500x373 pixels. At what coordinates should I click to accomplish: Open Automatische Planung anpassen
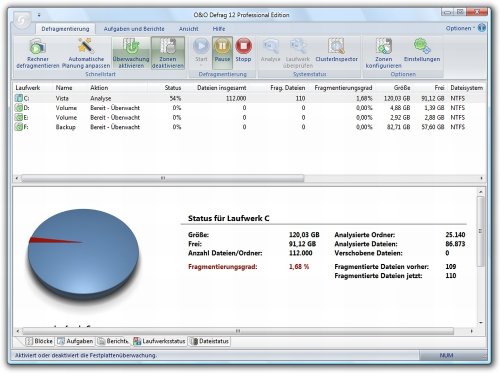86,53
